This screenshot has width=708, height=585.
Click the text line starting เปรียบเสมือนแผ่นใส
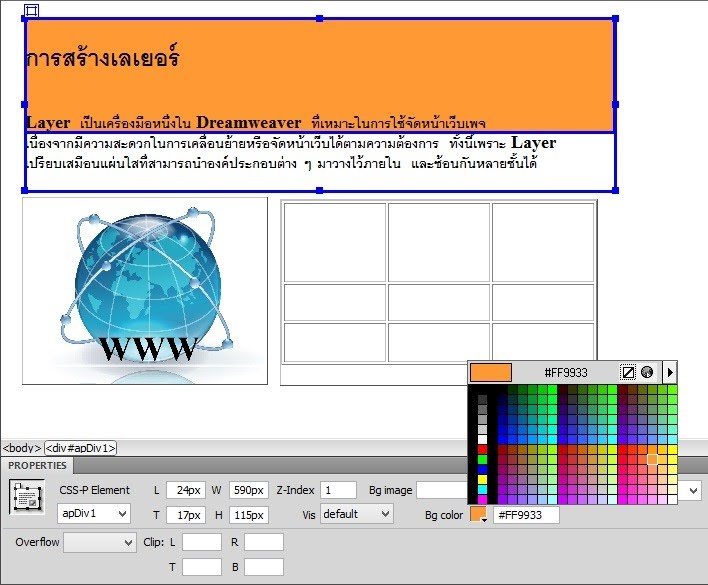tap(282, 163)
